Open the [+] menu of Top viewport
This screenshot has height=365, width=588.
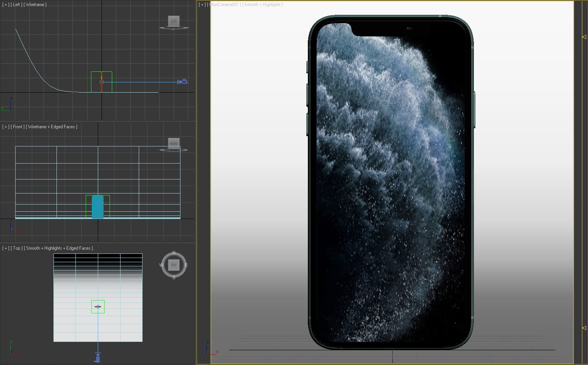[6, 248]
